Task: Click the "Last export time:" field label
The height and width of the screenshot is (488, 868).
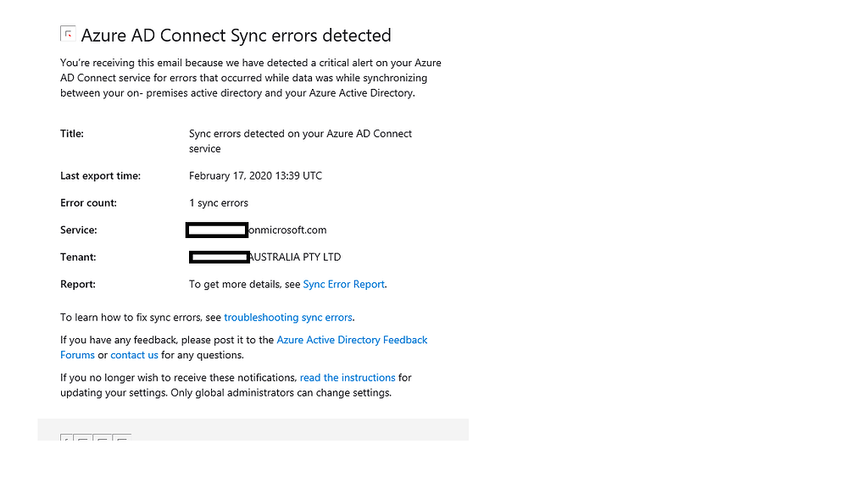Action: [x=100, y=176]
